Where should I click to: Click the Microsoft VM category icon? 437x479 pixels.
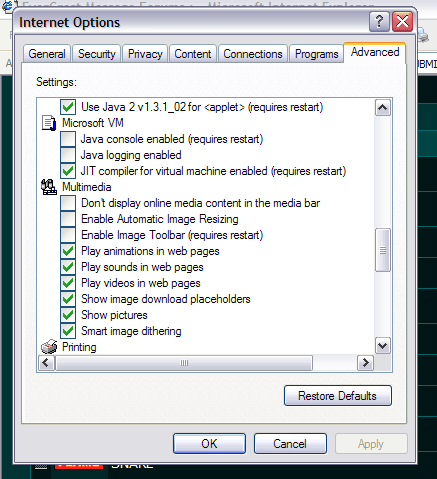(x=49, y=123)
